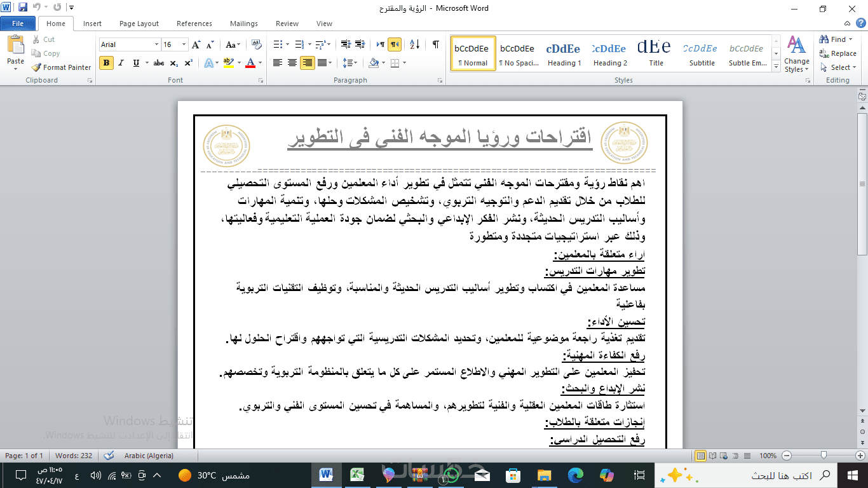Zoom in with the plus button
The image size is (868, 488).
point(859,456)
